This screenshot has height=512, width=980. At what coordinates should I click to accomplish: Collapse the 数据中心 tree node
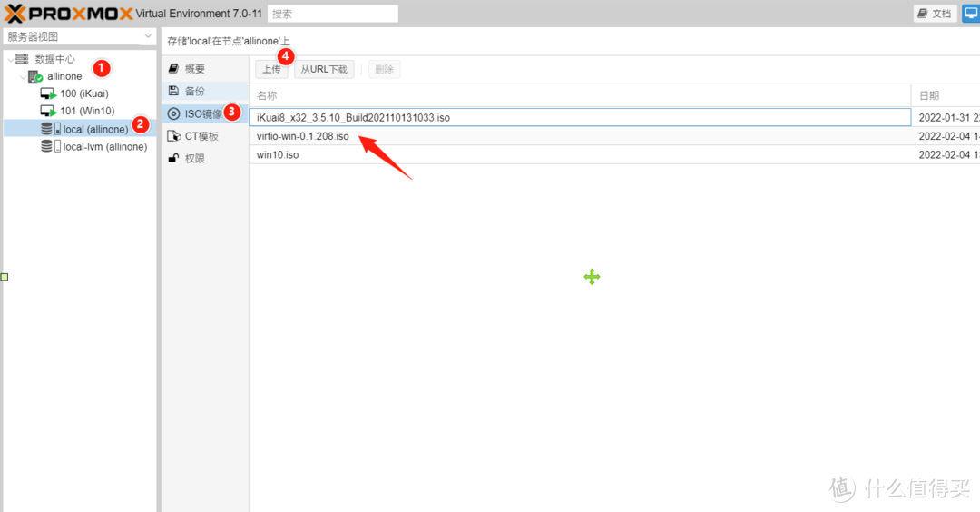point(10,59)
